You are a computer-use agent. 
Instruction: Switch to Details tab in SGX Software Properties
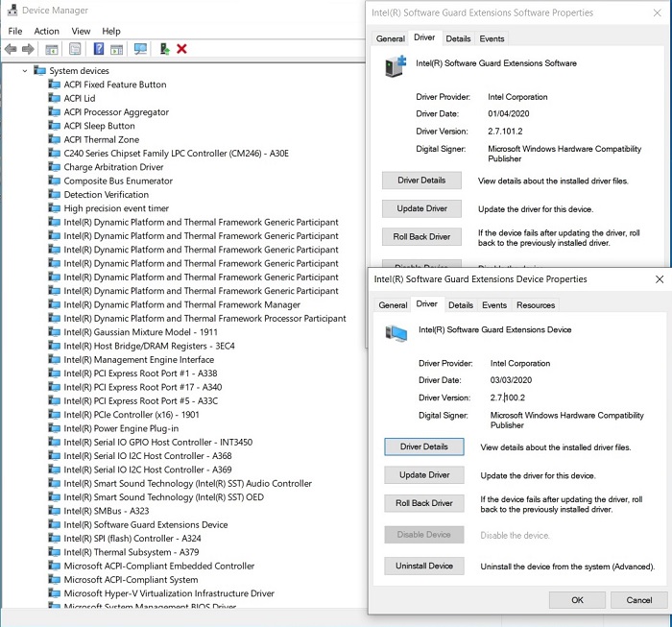[x=458, y=38]
